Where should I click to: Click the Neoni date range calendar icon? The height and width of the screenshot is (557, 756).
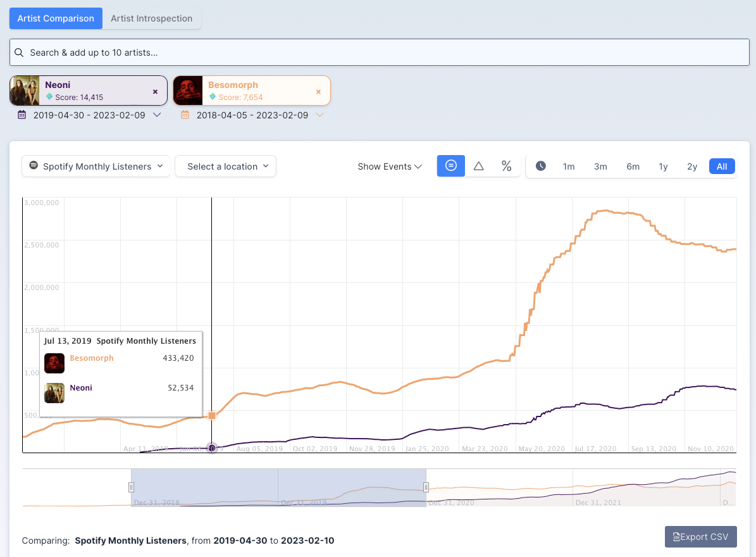click(x=22, y=115)
